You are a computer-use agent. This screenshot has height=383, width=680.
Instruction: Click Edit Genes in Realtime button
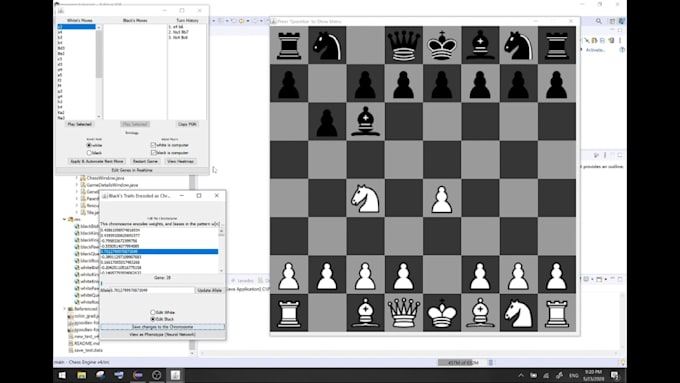(132, 170)
